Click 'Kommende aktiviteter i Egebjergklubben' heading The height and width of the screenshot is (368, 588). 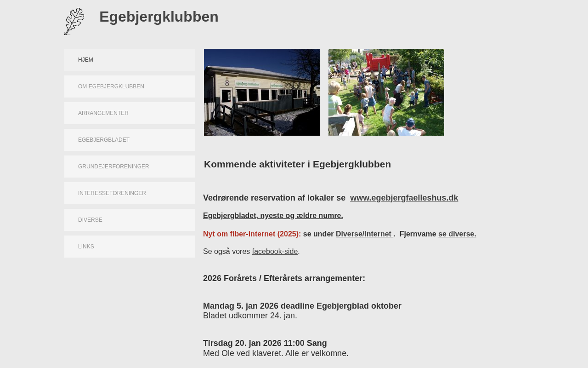pos(297,164)
